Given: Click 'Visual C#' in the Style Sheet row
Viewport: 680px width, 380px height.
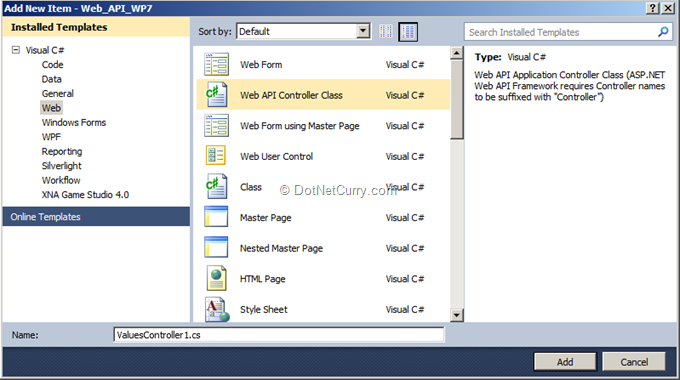Looking at the screenshot, I should click(405, 309).
